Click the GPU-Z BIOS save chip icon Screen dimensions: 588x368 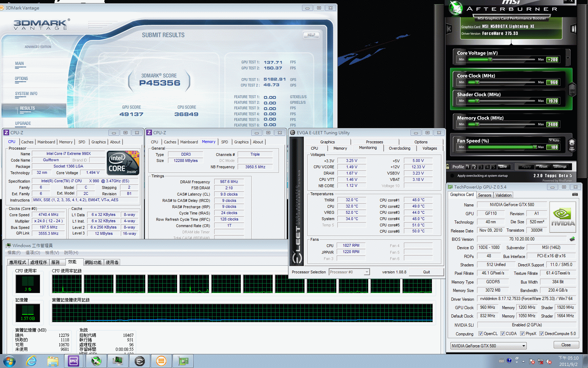tap(572, 239)
